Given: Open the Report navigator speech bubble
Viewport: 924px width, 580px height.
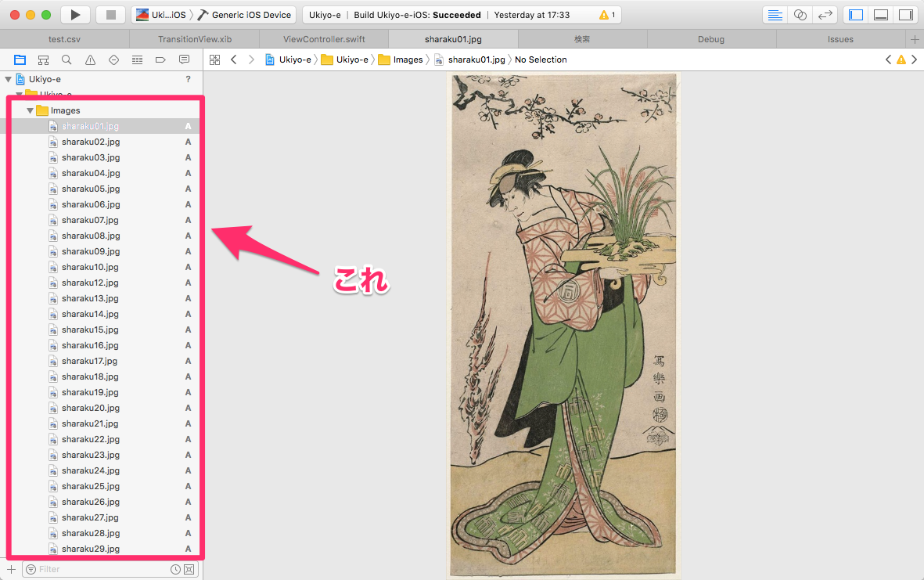Looking at the screenshot, I should coord(184,59).
